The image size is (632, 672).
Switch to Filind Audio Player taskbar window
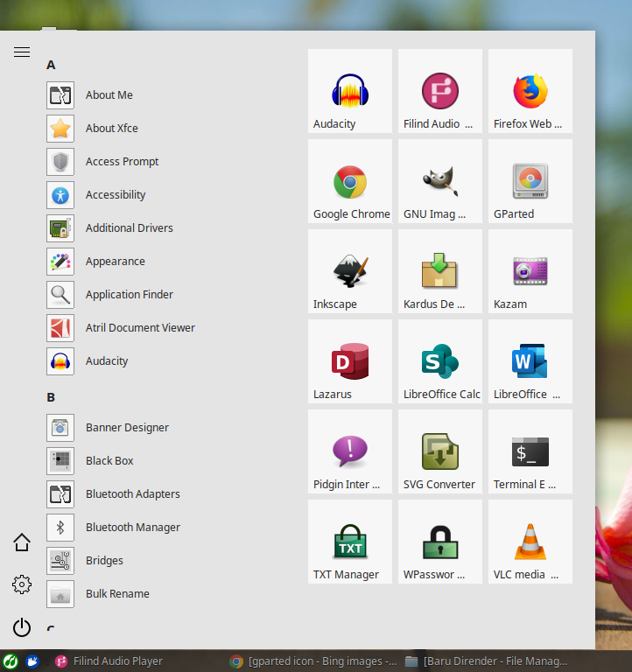pyautogui.click(x=109, y=661)
